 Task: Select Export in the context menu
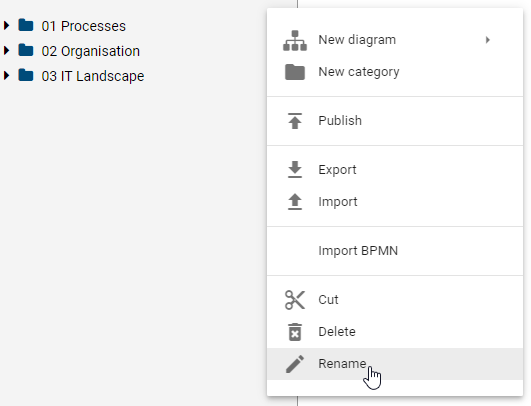[395, 170]
